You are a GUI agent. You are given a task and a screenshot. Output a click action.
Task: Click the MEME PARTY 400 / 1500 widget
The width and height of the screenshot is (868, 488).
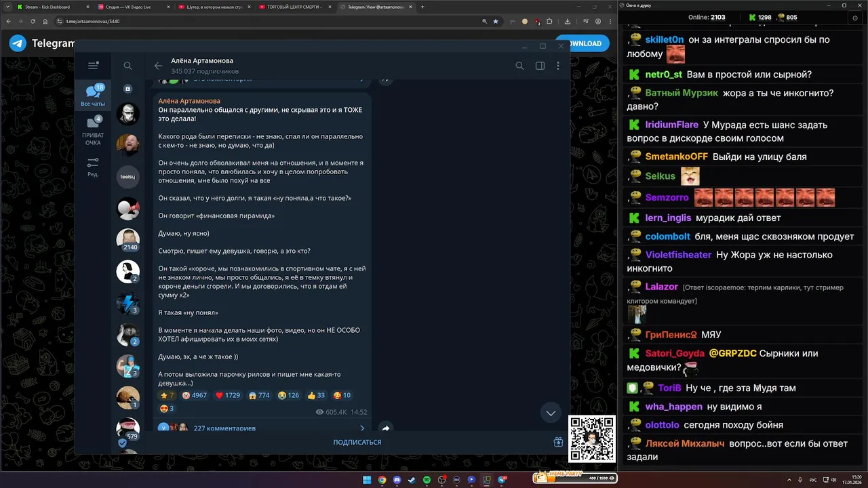pos(575,478)
